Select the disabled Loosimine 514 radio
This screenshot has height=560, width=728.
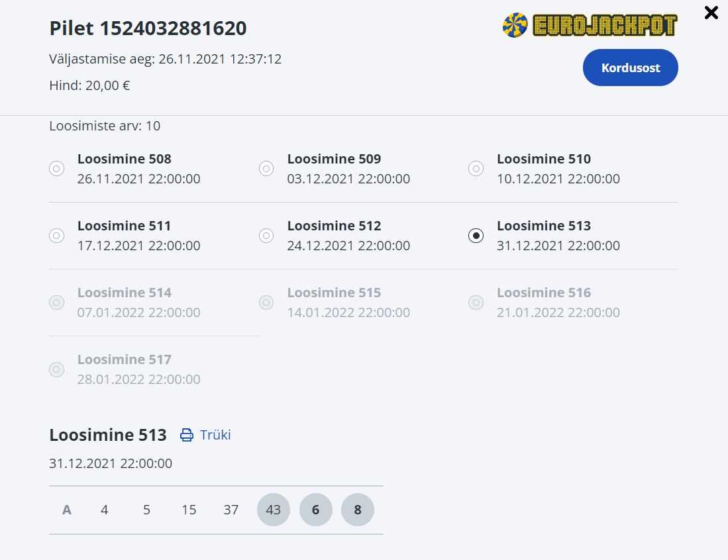[x=57, y=303]
